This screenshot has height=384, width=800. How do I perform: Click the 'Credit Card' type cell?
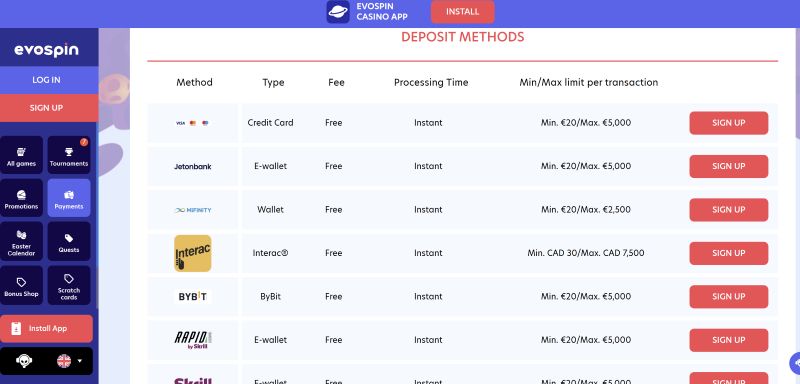270,123
